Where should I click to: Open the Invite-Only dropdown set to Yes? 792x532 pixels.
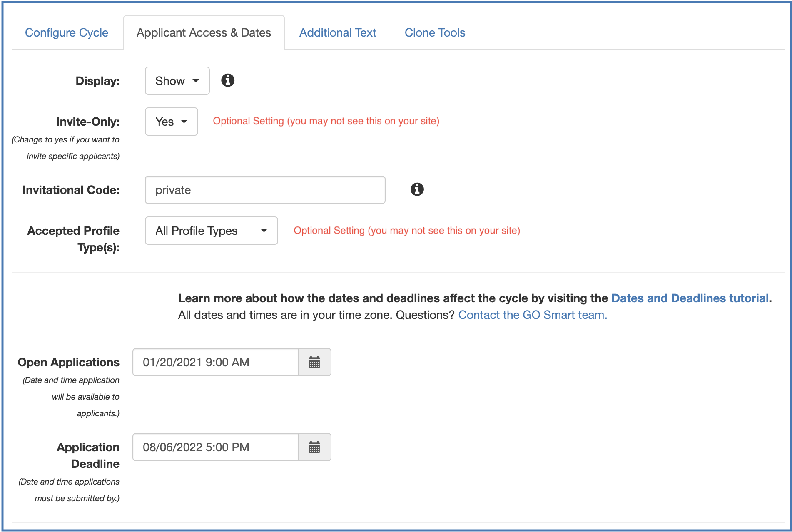click(x=171, y=122)
